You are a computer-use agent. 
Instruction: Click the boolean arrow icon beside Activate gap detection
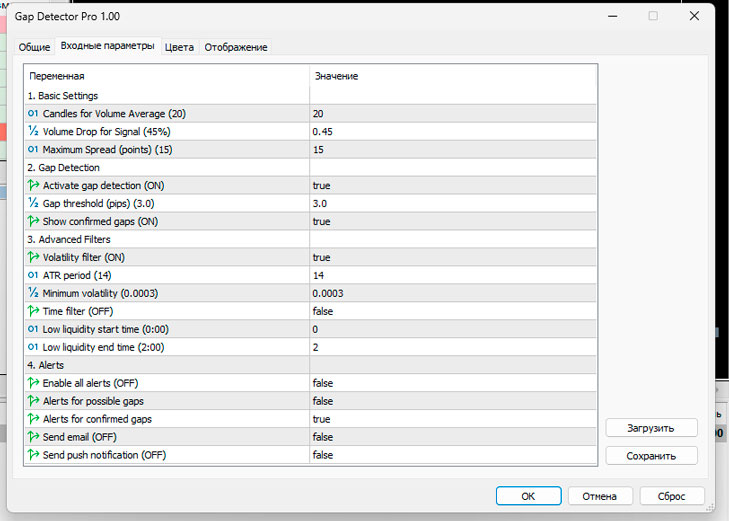(33, 185)
